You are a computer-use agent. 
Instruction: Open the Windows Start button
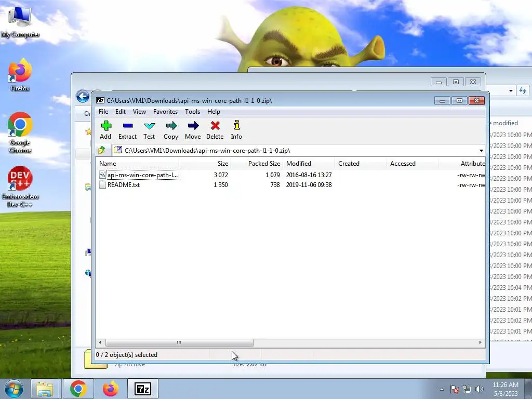coord(14,389)
